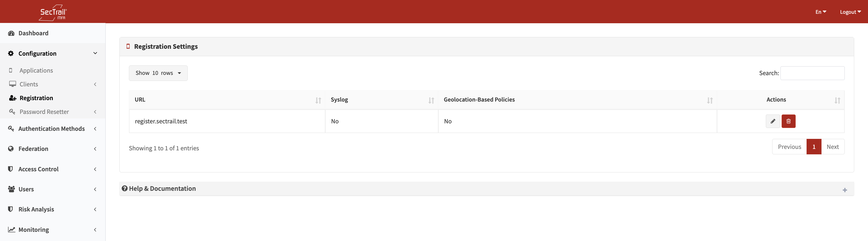Click the Federation globe icon
The height and width of the screenshot is (241, 868).
point(11,149)
